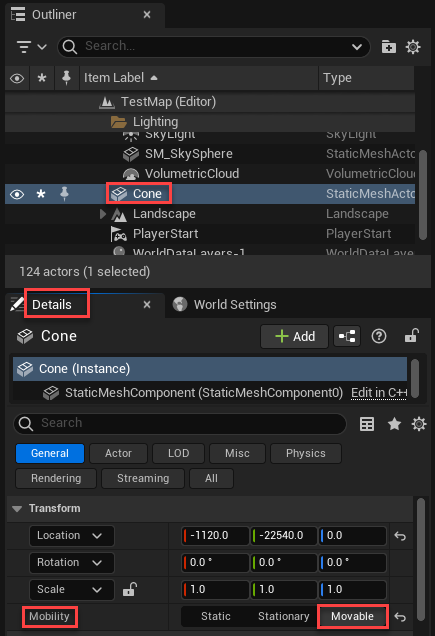
Task: Create a new folder in the Outliner
Action: (x=389, y=47)
